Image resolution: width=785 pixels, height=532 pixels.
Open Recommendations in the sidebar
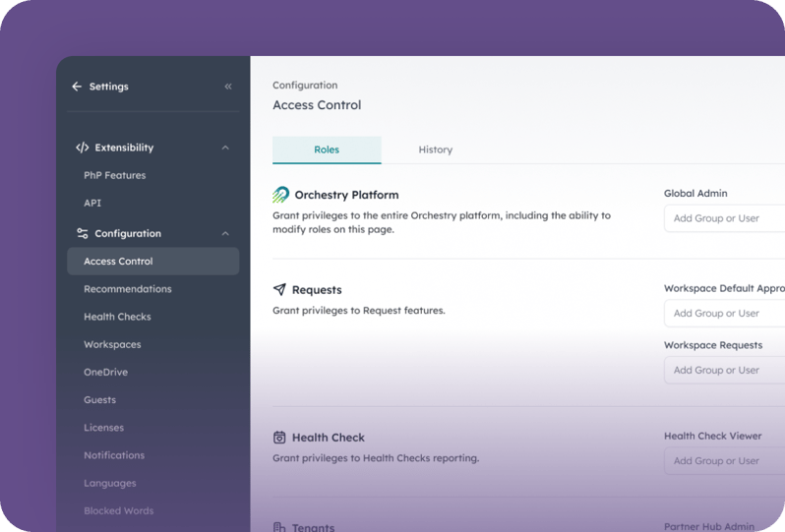[x=128, y=289]
